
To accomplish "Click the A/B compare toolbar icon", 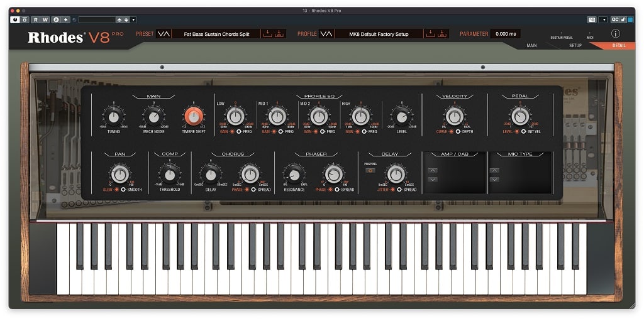I will click(x=56, y=19).
